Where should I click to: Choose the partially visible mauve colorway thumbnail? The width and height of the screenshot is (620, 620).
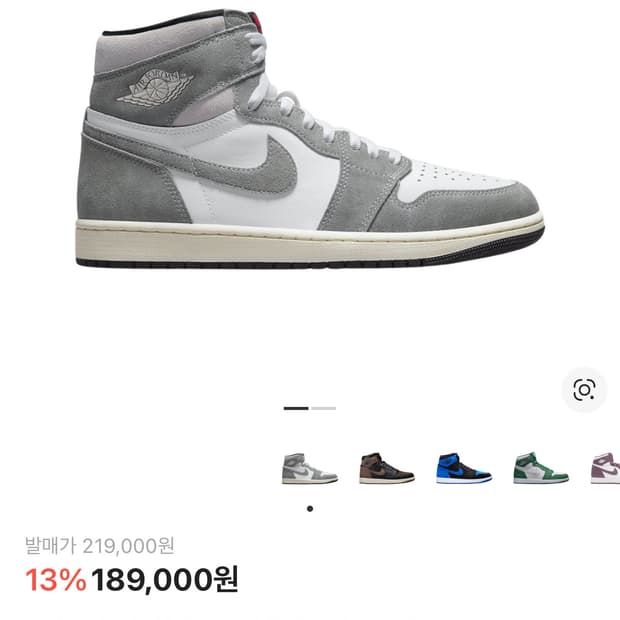click(x=605, y=469)
